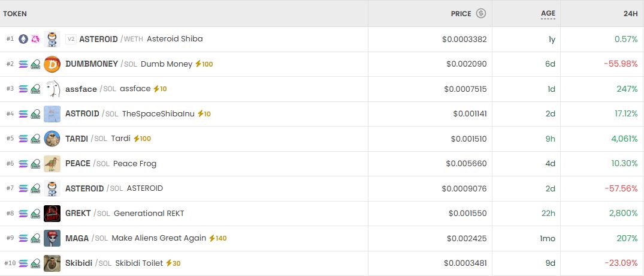The width and height of the screenshot is (644, 276).
Task: Toggle the dollar currency icon next to PRICE
Action: tap(481, 13)
